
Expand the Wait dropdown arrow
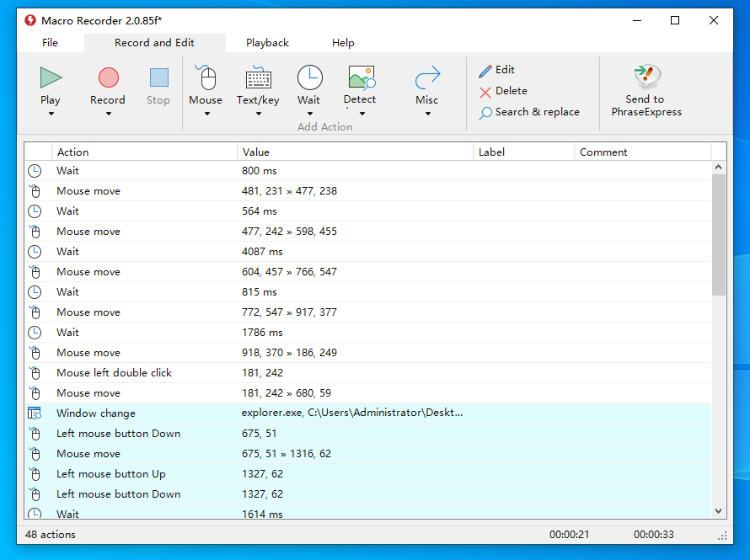pyautogui.click(x=310, y=114)
